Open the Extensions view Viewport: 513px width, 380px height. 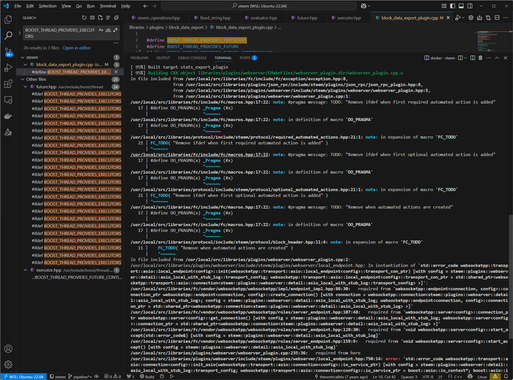pos(8,84)
